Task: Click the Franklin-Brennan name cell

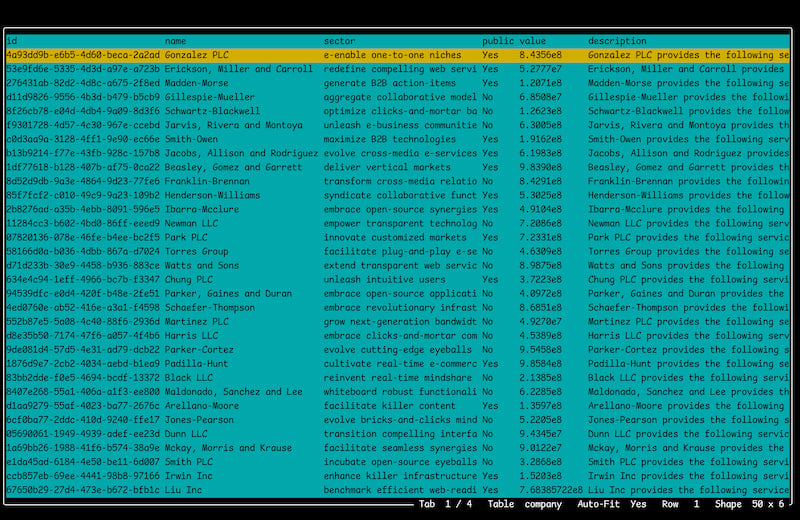Action: point(207,181)
